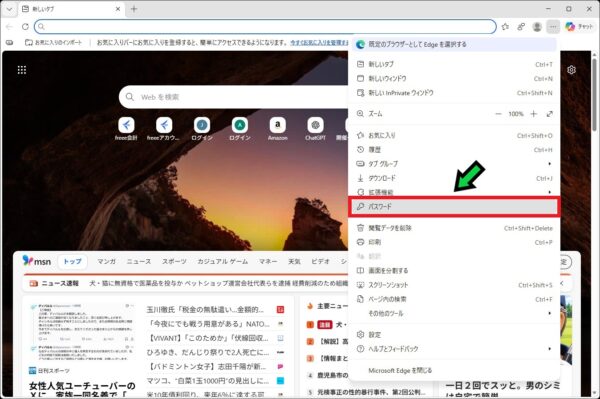This screenshot has height=399, width=600.
Task: Decrease zoom with the minus button
Action: pyautogui.click(x=498, y=114)
